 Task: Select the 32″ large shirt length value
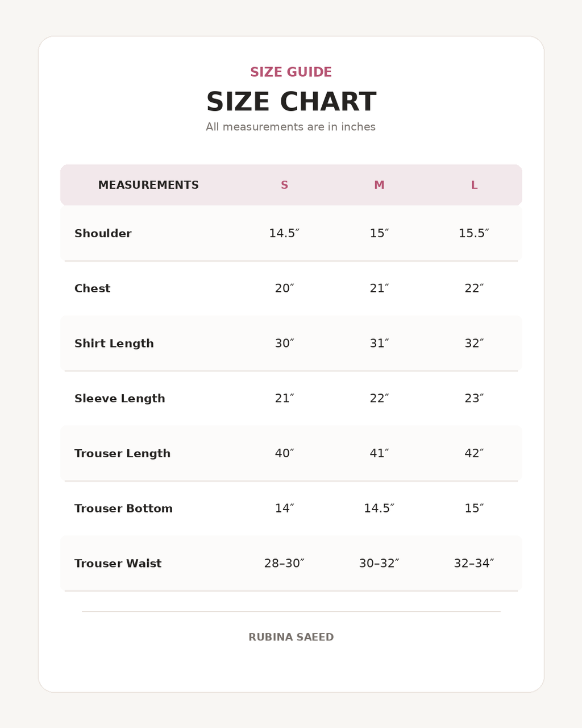coord(474,344)
